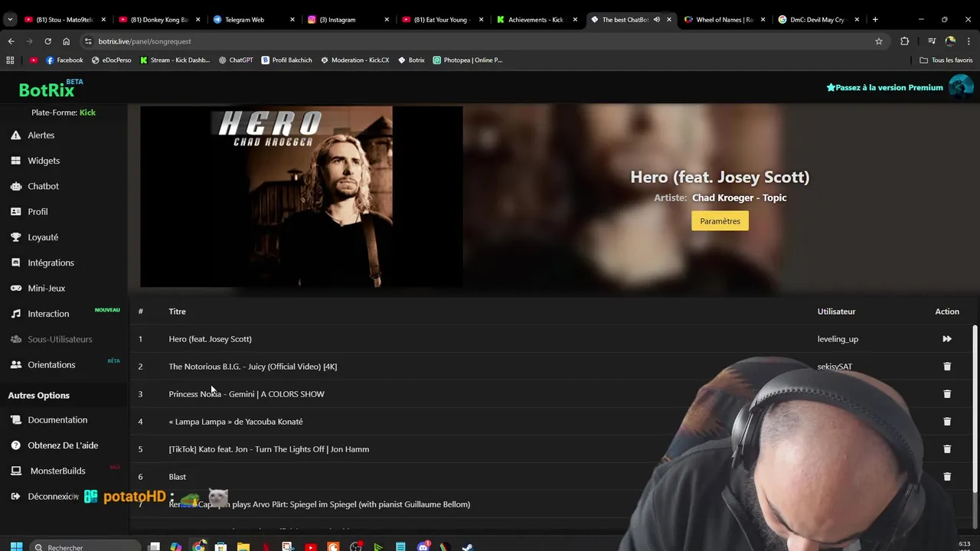
Task: Open the Intégrations sidebar item
Action: coord(51,262)
